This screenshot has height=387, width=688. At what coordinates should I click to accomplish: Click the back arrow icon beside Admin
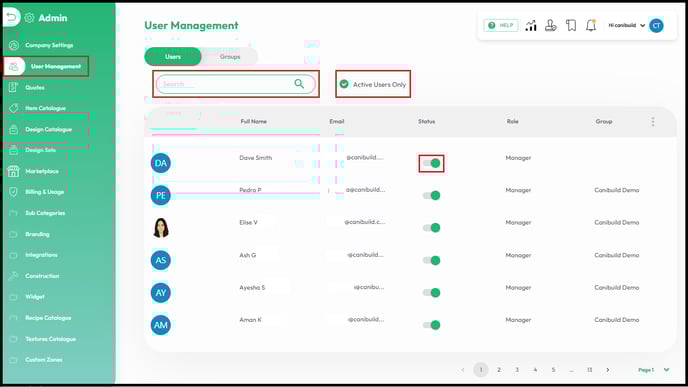pos(12,18)
